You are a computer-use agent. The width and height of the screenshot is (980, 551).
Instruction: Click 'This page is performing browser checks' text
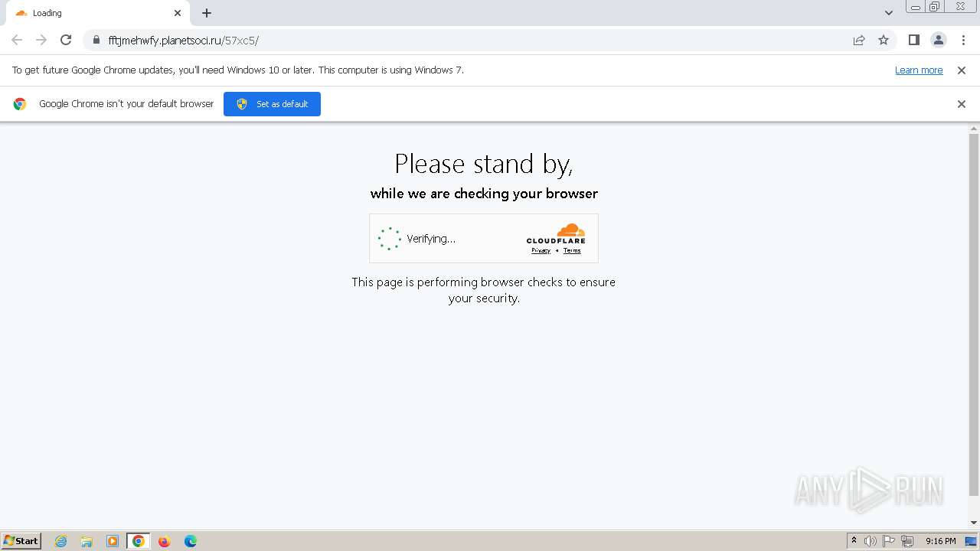click(484, 290)
